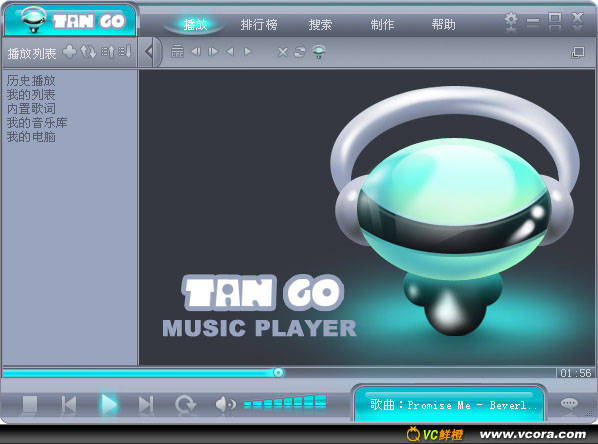Viewport: 598px width, 444px height.
Task: Move the playlist item up with the up-arrow list icon
Action: tap(108, 52)
